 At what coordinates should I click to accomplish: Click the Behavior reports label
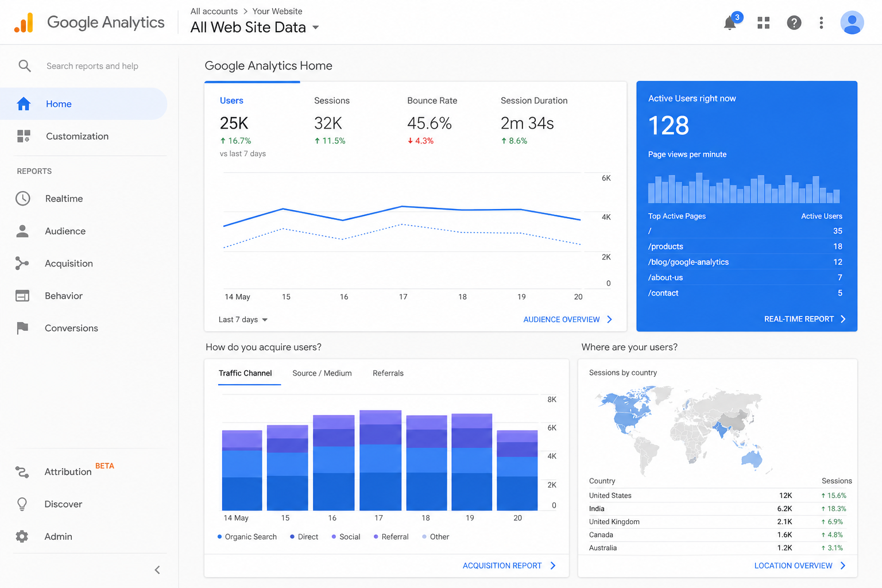[x=64, y=296]
